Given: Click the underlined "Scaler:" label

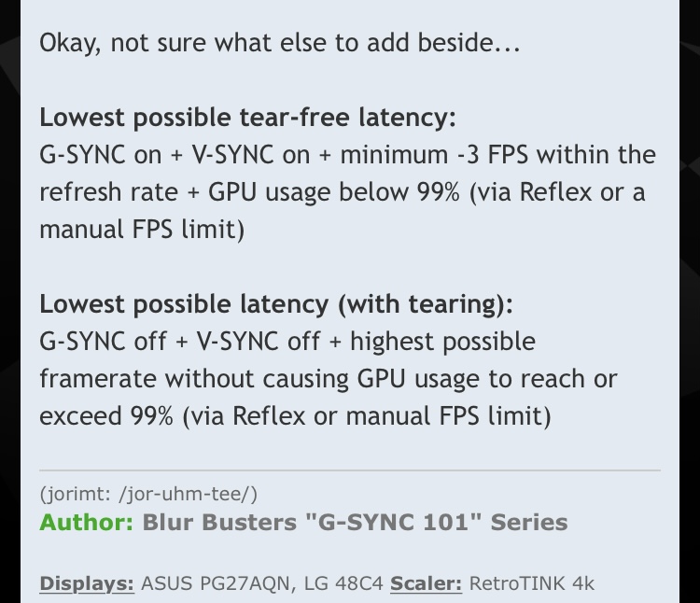Looking at the screenshot, I should coord(426,583).
